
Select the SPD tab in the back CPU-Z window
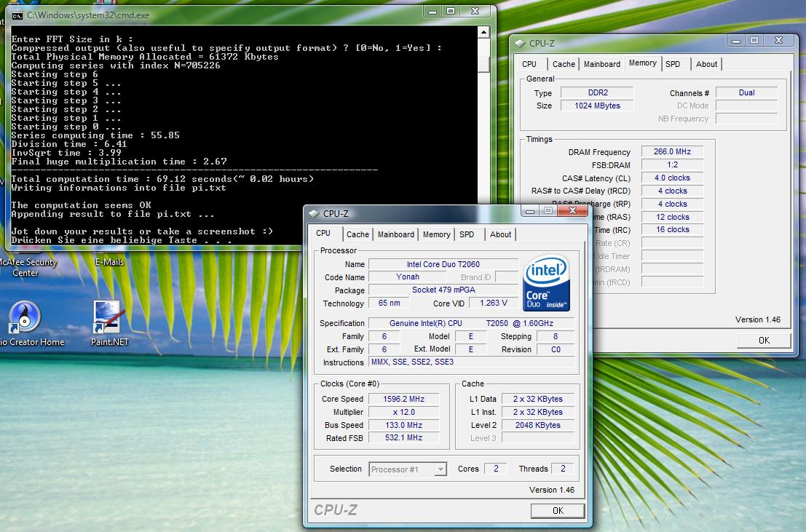point(673,64)
